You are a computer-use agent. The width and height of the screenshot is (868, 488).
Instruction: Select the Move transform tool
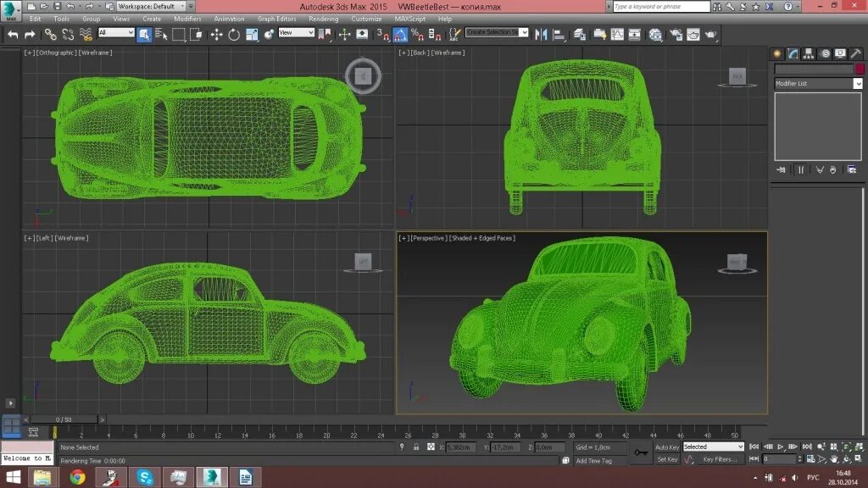(216, 34)
